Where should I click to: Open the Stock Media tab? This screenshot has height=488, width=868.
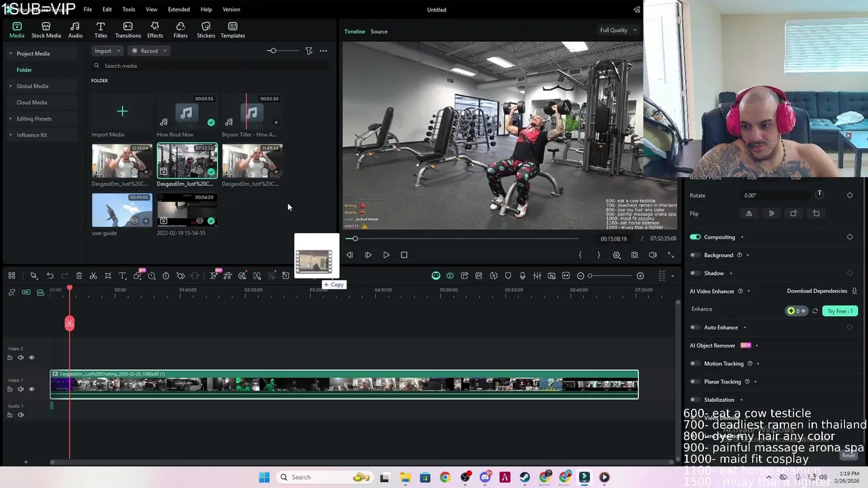46,30
